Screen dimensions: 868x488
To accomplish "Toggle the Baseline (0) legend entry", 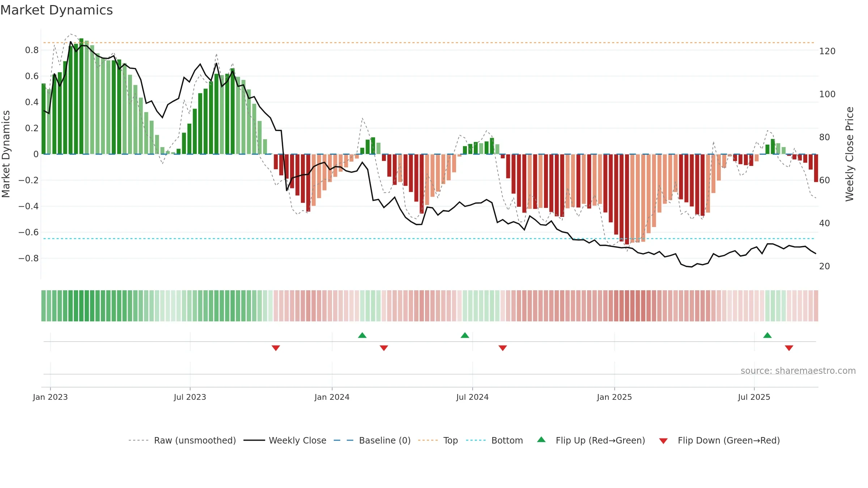I will click(372, 440).
